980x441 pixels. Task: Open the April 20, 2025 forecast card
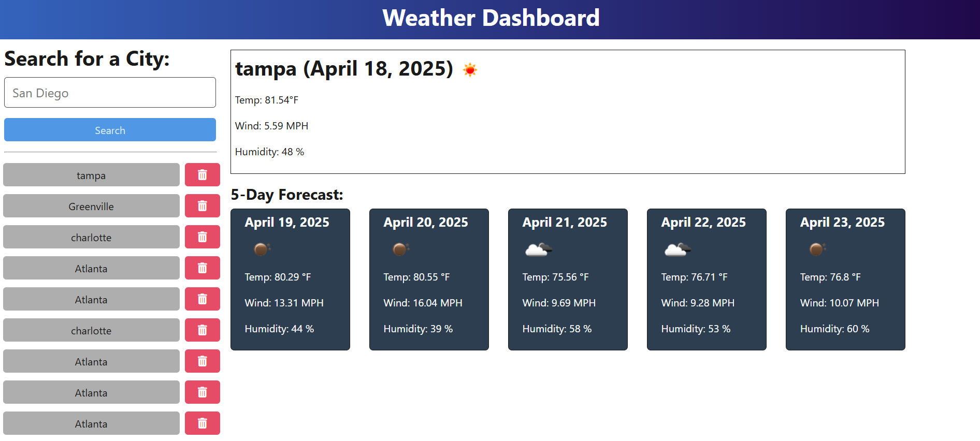(429, 280)
